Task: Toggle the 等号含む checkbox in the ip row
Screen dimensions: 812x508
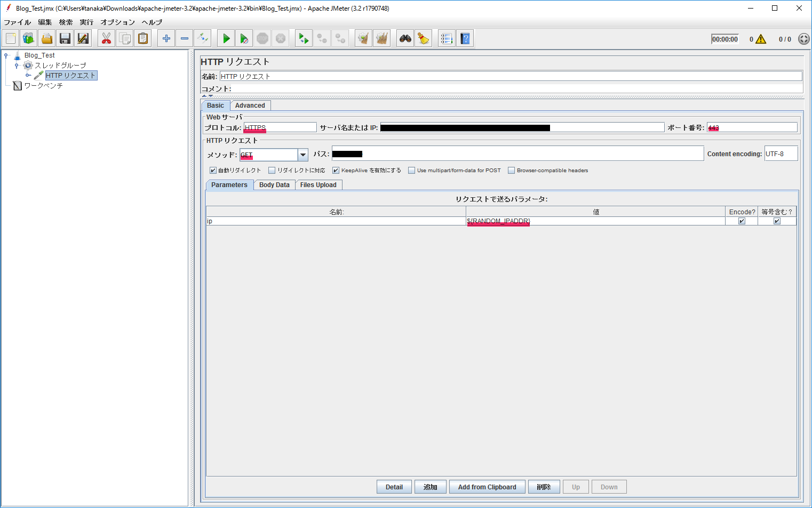Action: click(777, 221)
